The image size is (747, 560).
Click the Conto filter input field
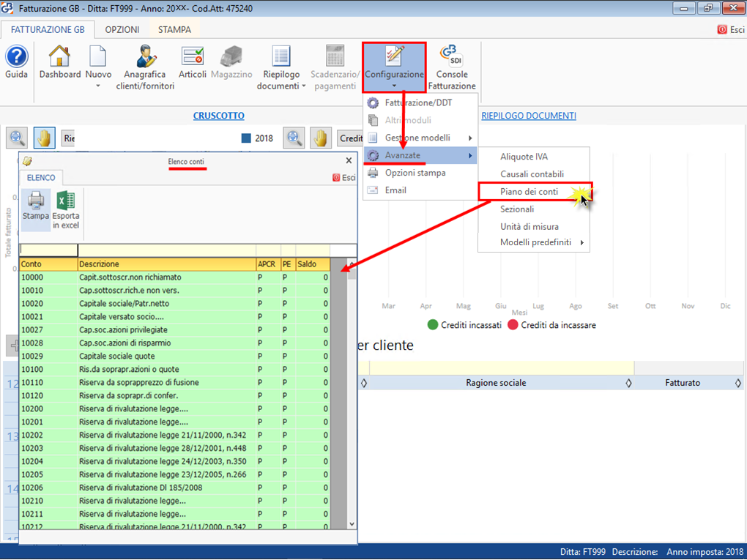pos(48,250)
